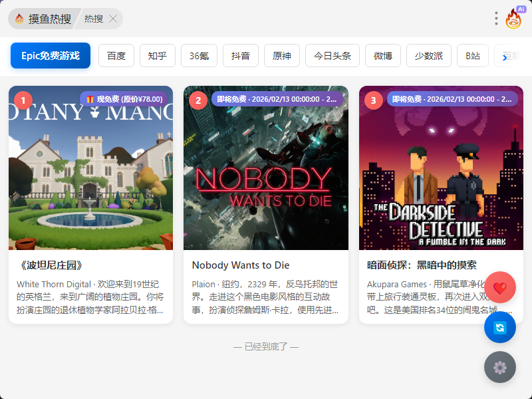Switch to the 36氪 tab
This screenshot has height=399, width=532.
tap(199, 56)
